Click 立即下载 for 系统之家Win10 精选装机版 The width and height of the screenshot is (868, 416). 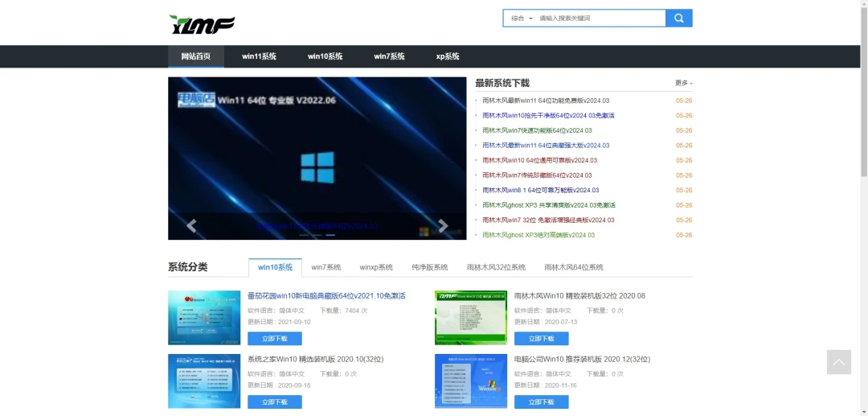tap(275, 402)
